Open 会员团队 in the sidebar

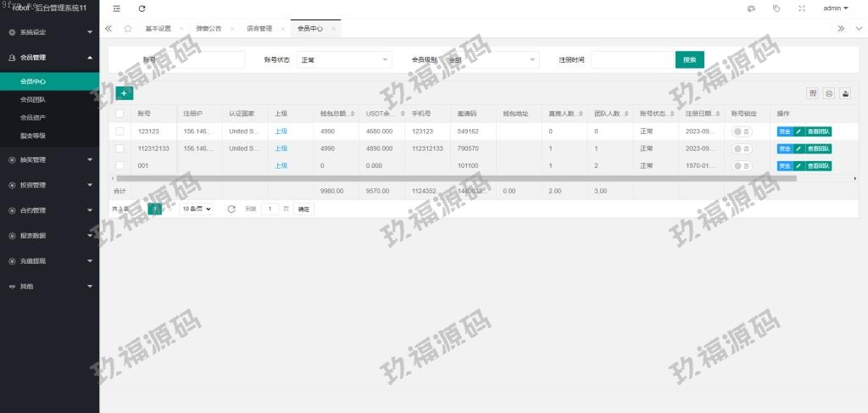click(33, 100)
